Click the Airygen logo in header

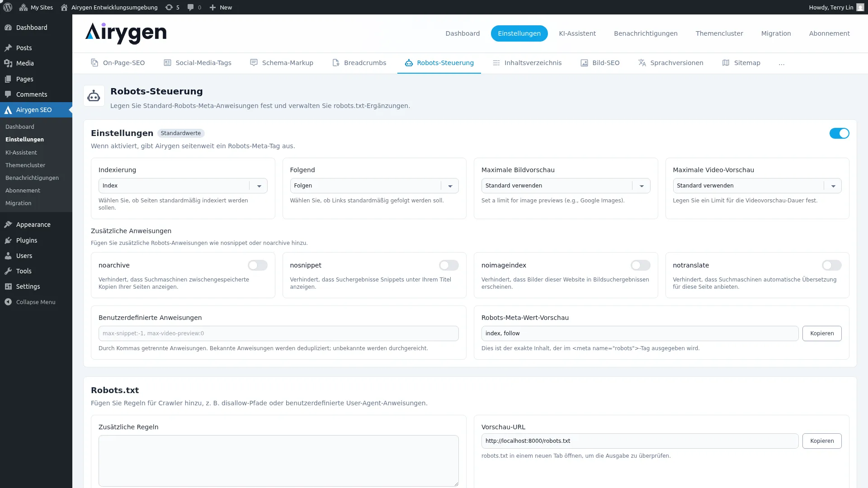(126, 33)
